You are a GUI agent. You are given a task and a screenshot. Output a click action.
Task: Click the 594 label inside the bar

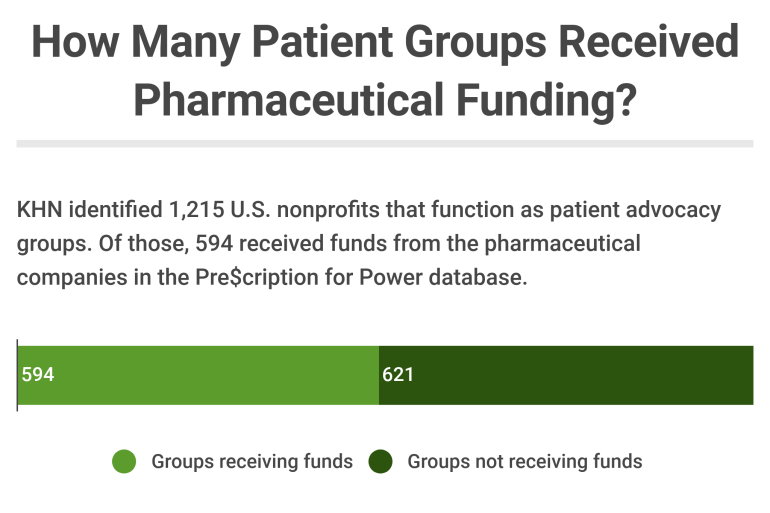click(x=37, y=375)
